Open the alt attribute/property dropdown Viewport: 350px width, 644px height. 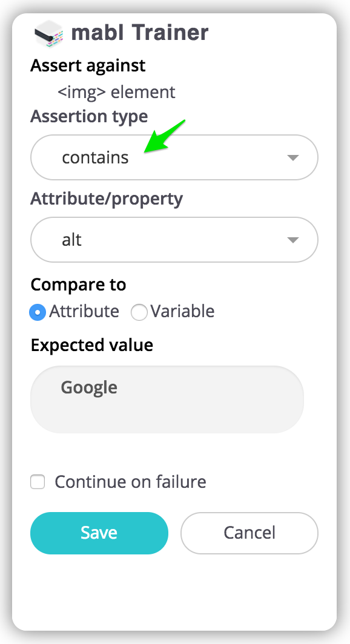[x=174, y=240]
